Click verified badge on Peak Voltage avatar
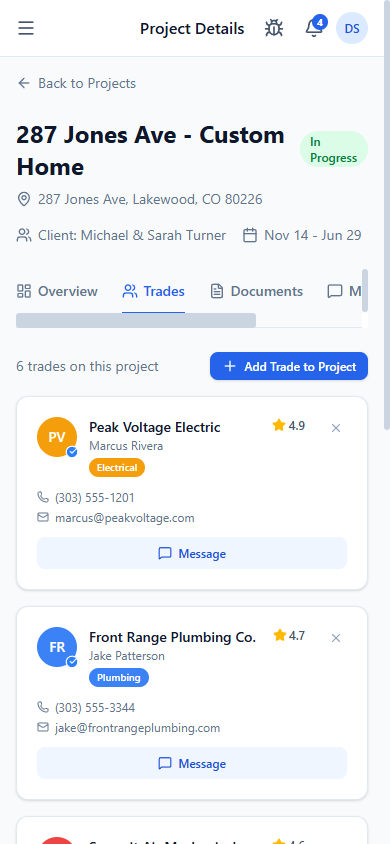390x844 pixels. pos(72,452)
